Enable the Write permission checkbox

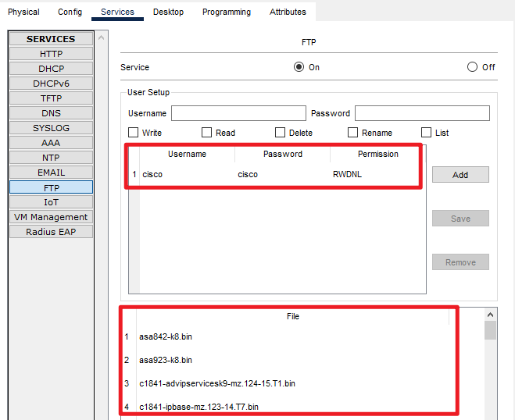(133, 133)
